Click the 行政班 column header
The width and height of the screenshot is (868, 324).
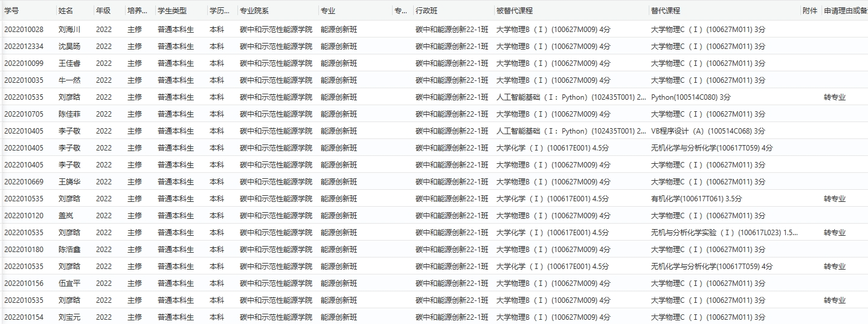(x=427, y=11)
